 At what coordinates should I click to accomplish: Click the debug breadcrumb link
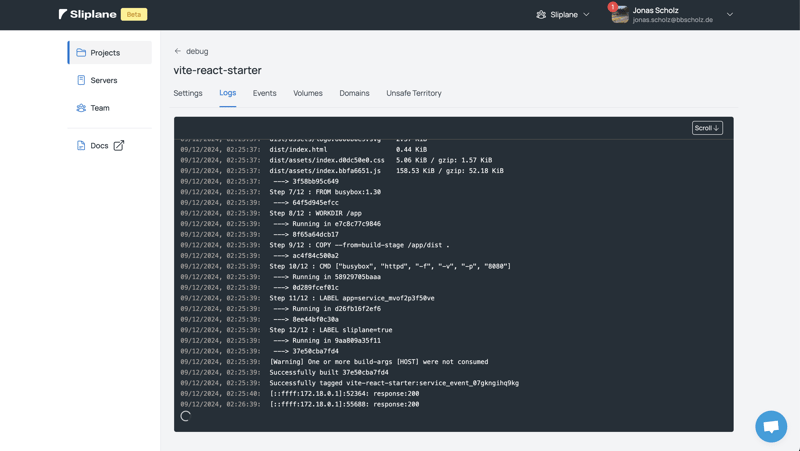coord(197,51)
